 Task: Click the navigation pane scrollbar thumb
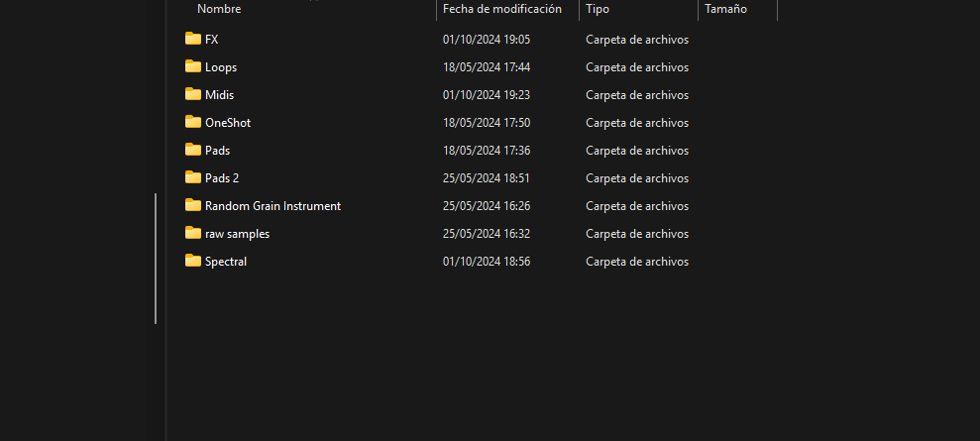point(156,259)
